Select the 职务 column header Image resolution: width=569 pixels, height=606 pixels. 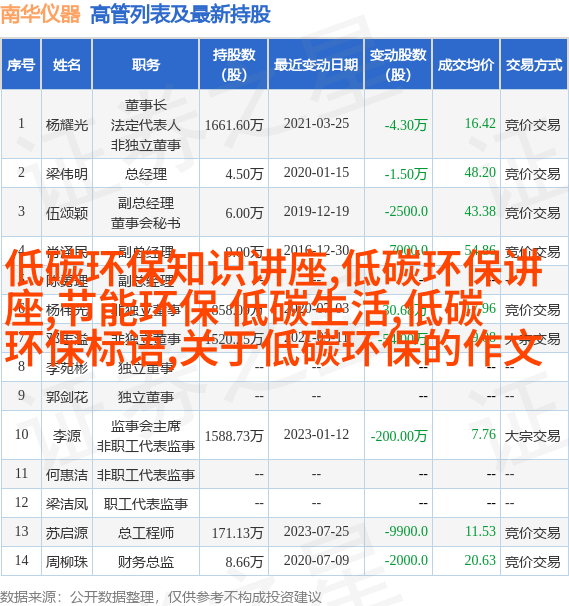[x=146, y=65]
